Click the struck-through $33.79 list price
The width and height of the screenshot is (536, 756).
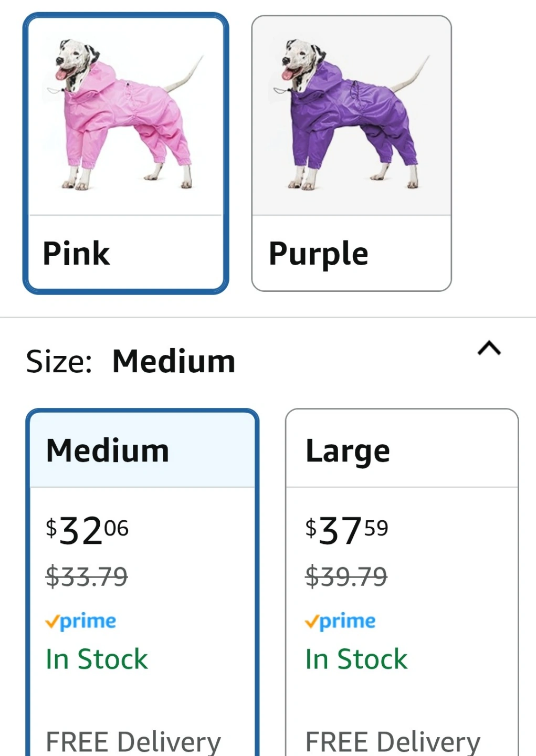(x=87, y=576)
